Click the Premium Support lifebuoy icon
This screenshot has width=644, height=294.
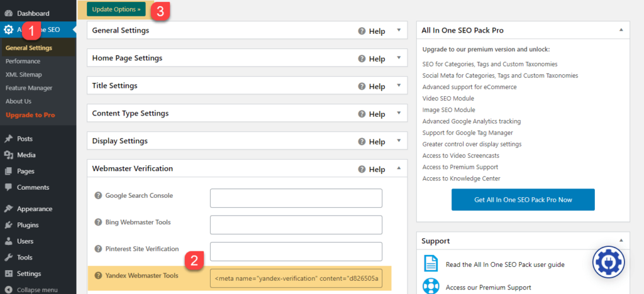[x=431, y=286]
